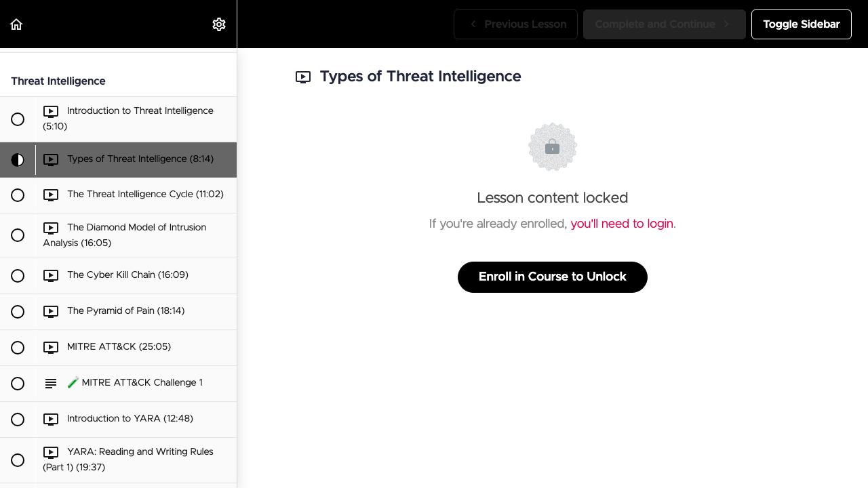
Task: Click the text lines icon for MITRE ATT&CK Challenge 1
Action: 51,384
